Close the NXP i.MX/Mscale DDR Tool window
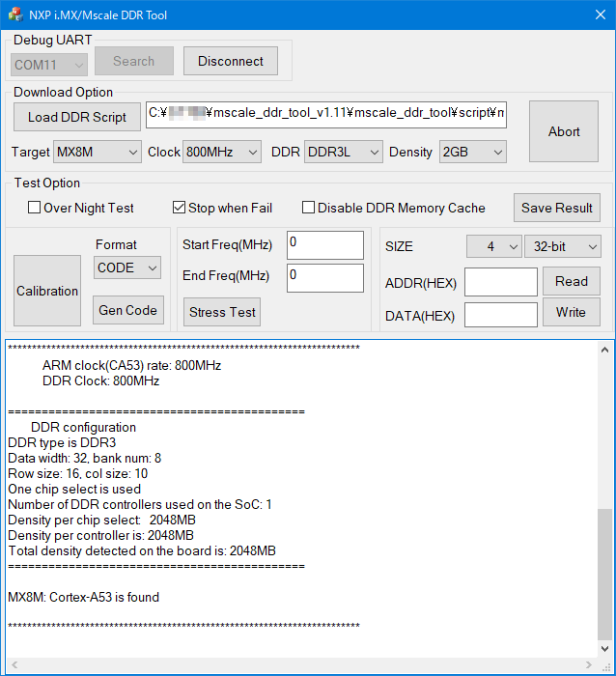The height and width of the screenshot is (676, 616). 601,14
